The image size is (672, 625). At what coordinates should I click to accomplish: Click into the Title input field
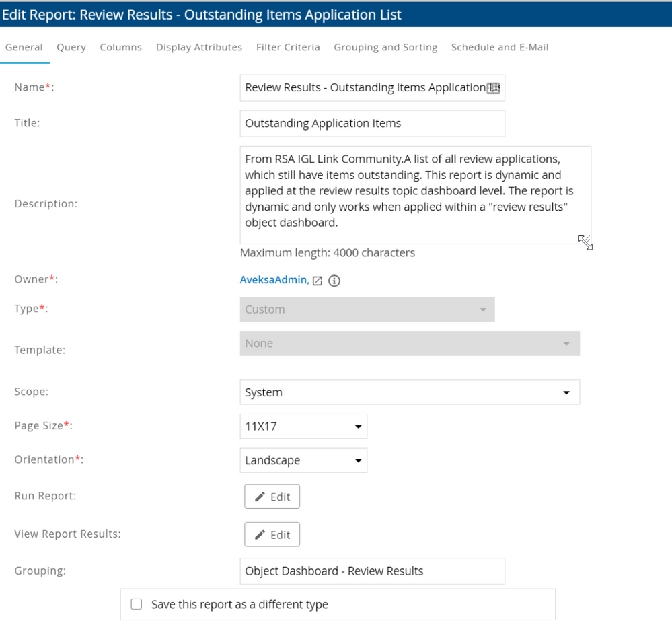coord(372,123)
